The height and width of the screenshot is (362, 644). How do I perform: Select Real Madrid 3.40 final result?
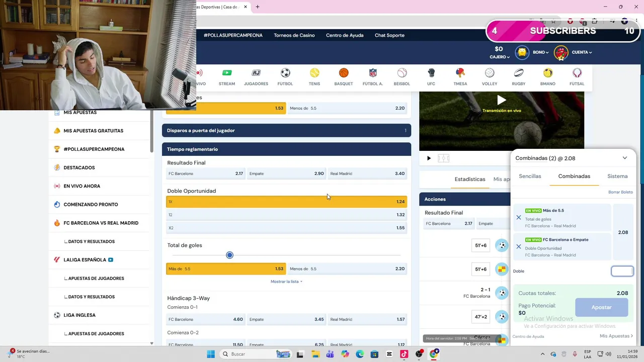click(x=367, y=173)
